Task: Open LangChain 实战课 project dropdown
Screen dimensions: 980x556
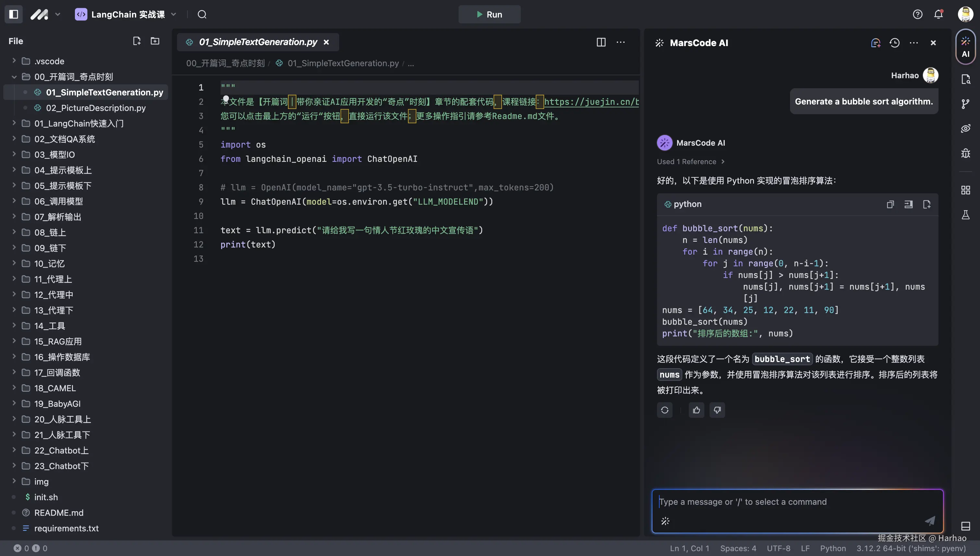Action: tap(126, 14)
